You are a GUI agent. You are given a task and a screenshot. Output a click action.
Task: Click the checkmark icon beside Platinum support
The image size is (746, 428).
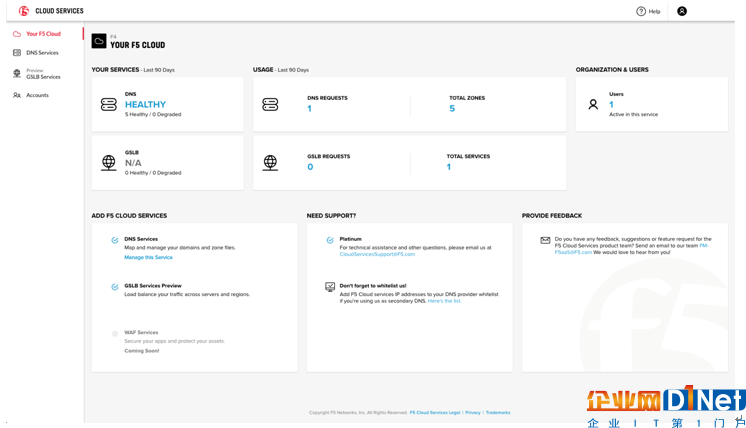(x=330, y=240)
